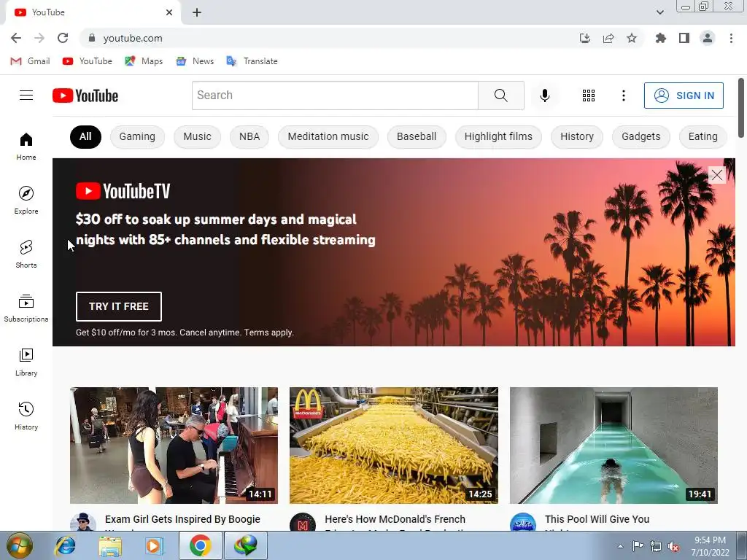Click the SIGN IN button
The image size is (747, 560).
[684, 96]
